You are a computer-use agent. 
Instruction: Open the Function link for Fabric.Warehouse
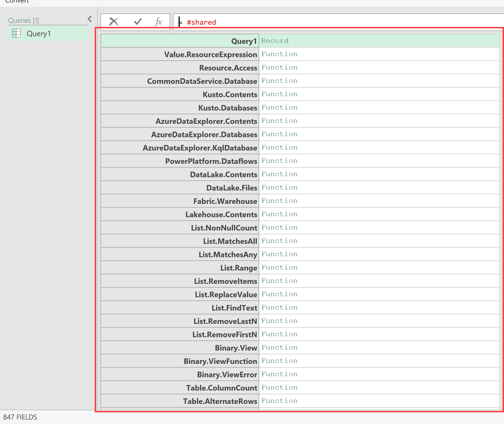(x=279, y=201)
